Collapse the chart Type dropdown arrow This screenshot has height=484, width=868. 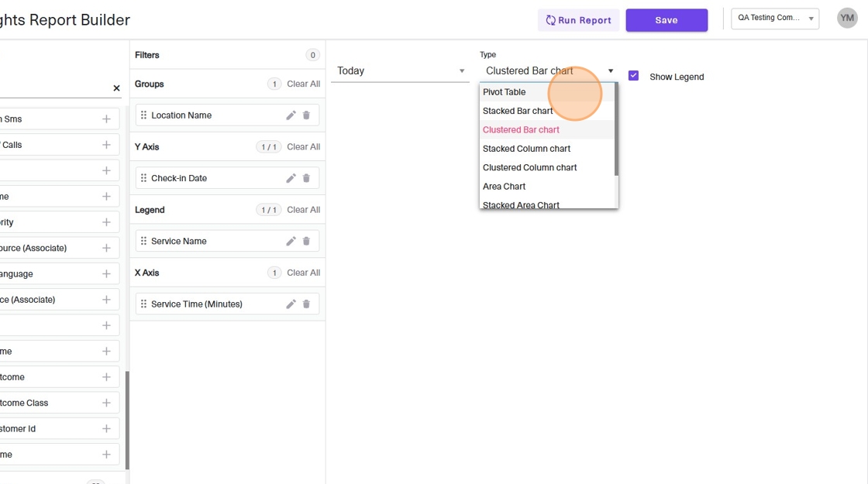click(x=611, y=70)
